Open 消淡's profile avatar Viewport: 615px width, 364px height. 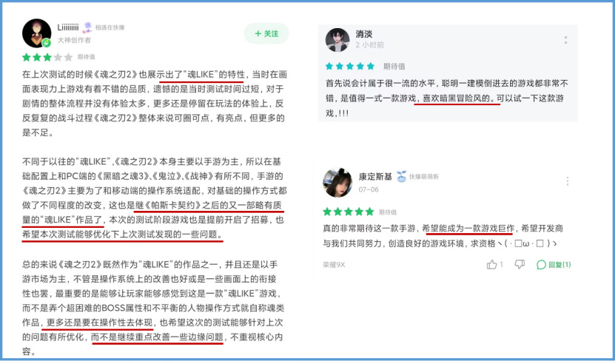click(337, 40)
